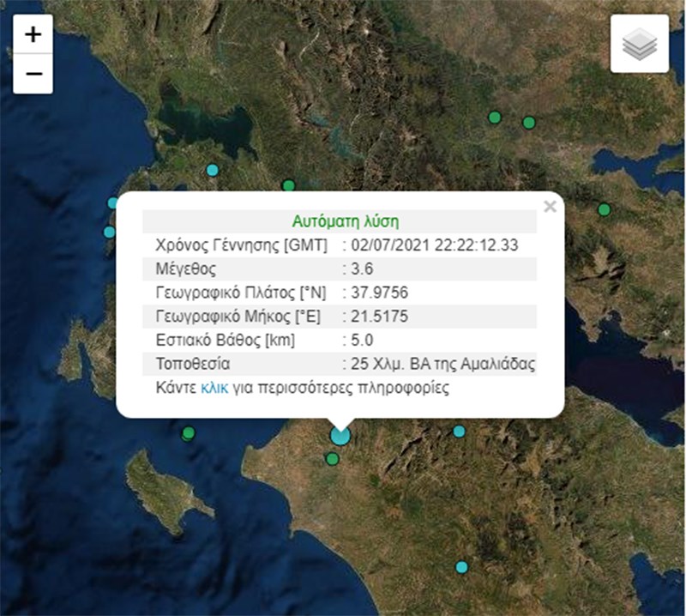
Task: Zoom in with the plus button
Action: click(33, 35)
